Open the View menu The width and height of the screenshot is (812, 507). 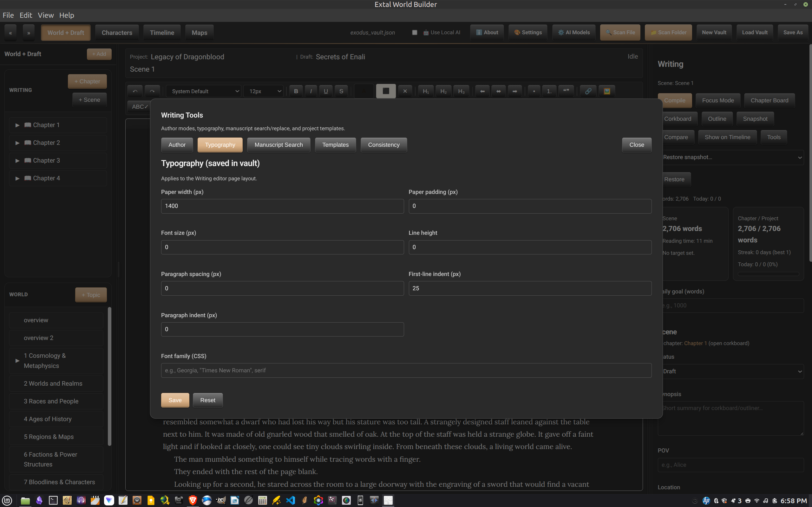click(x=46, y=15)
